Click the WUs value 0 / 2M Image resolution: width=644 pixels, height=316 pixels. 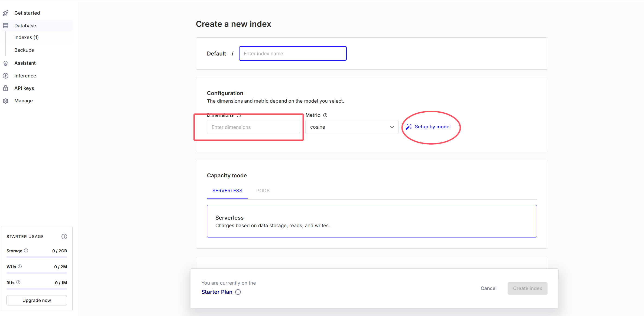[x=61, y=267]
